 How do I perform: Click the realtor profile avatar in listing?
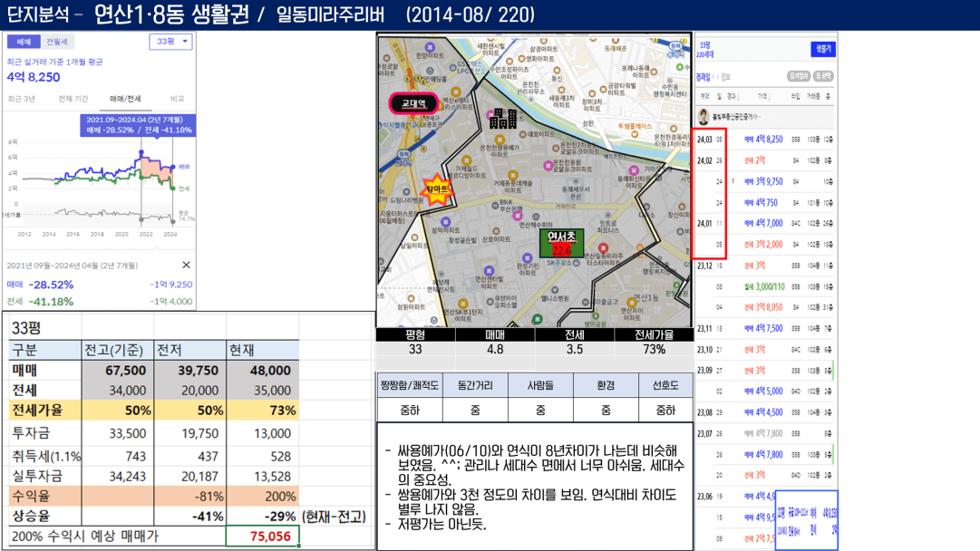tap(703, 116)
